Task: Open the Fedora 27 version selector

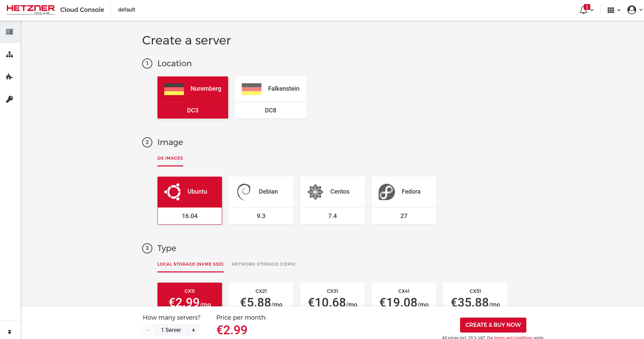Action: coord(404,216)
